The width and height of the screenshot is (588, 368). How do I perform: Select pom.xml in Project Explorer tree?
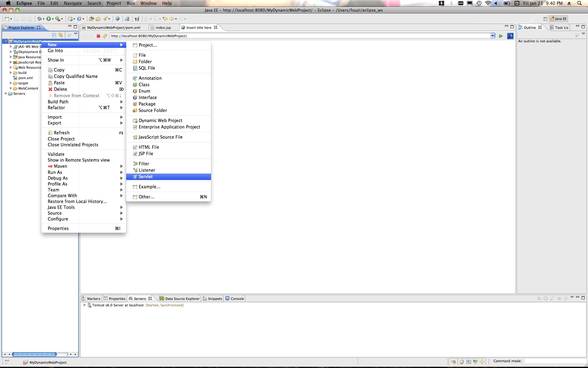tap(25, 78)
